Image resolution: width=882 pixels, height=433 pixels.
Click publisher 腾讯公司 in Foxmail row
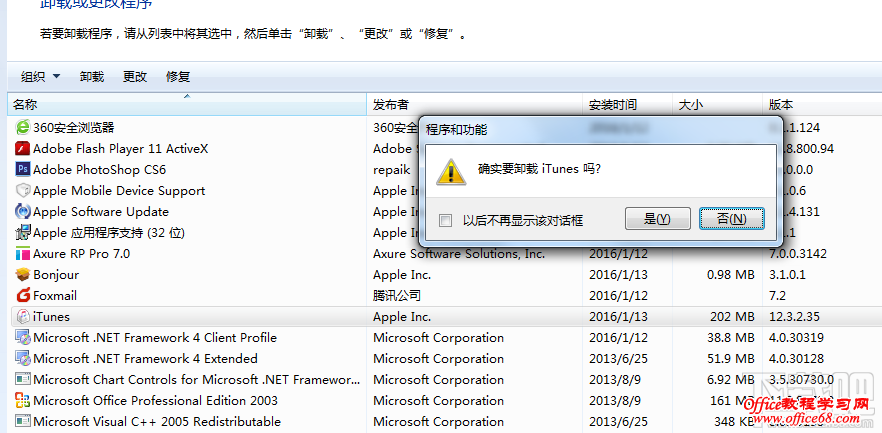coord(397,296)
